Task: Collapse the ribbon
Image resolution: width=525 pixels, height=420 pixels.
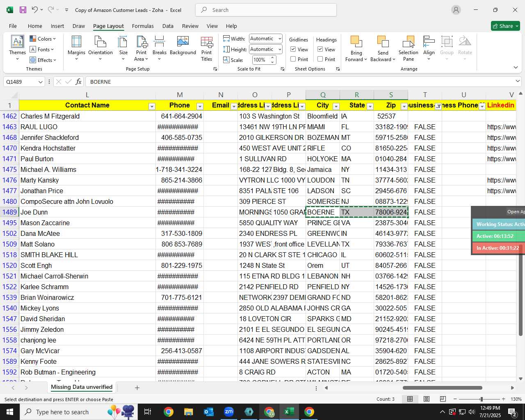Action: point(516,68)
